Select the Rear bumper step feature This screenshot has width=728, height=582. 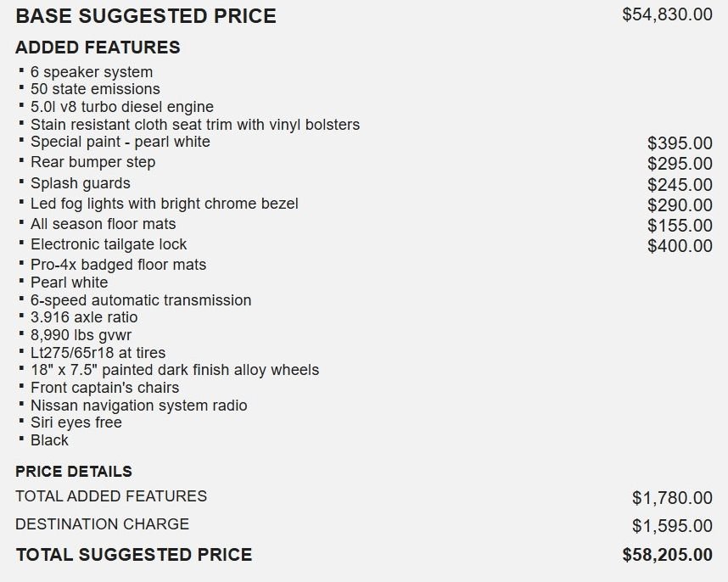92,162
